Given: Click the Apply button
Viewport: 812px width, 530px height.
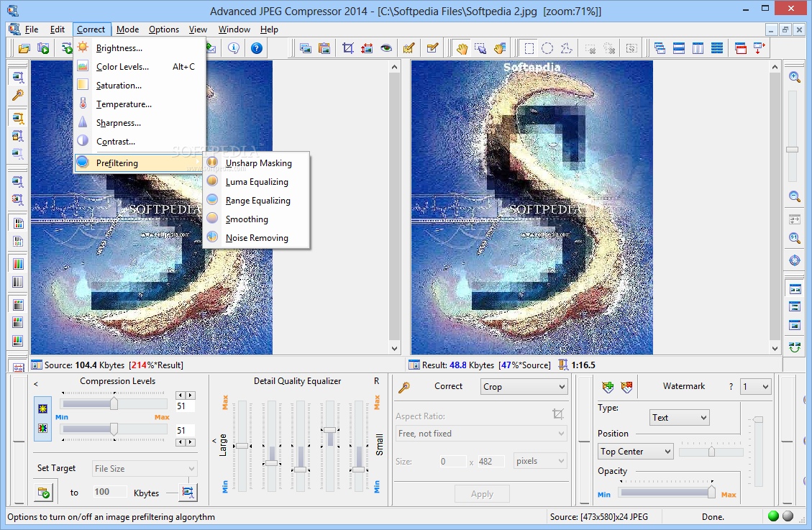Looking at the screenshot, I should [x=482, y=494].
